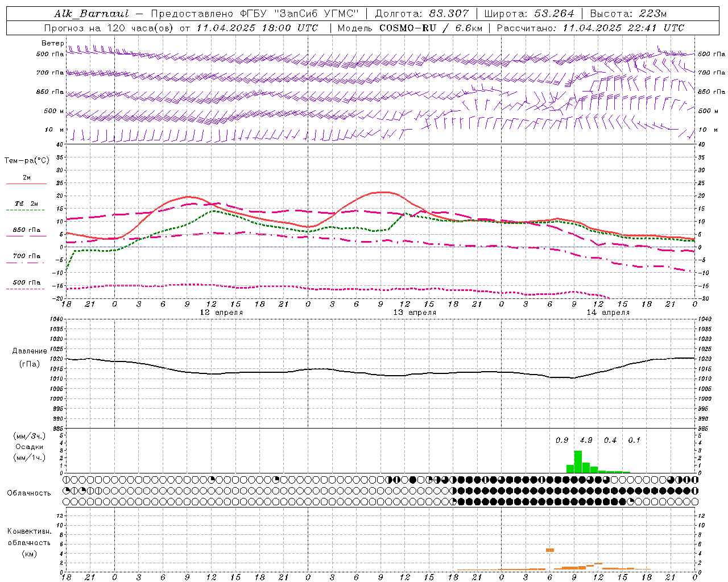Select the 0.4 precipitation total
The height and width of the screenshot is (582, 728).
tap(610, 440)
